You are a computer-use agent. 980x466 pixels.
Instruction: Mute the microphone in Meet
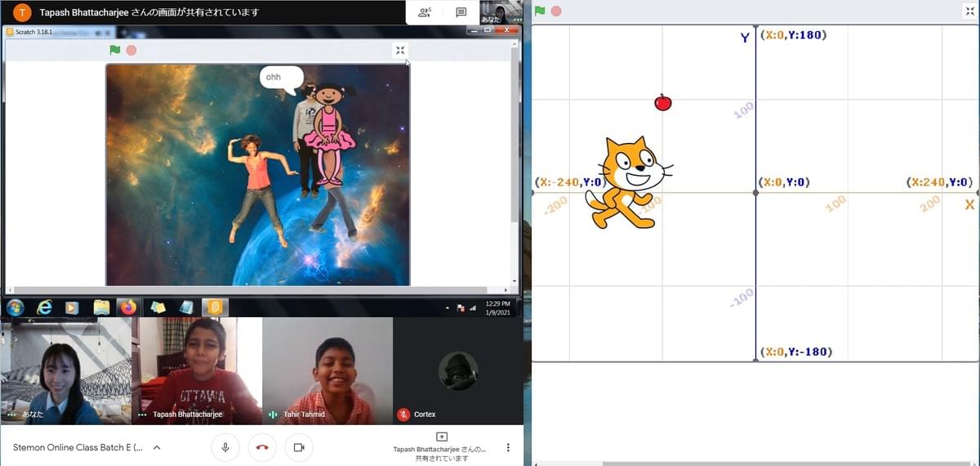coord(225,447)
